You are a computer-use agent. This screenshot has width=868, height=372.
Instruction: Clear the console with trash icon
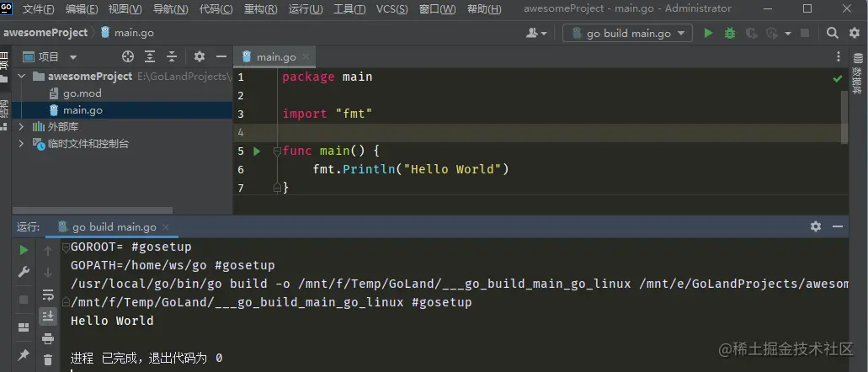pyautogui.click(x=48, y=360)
